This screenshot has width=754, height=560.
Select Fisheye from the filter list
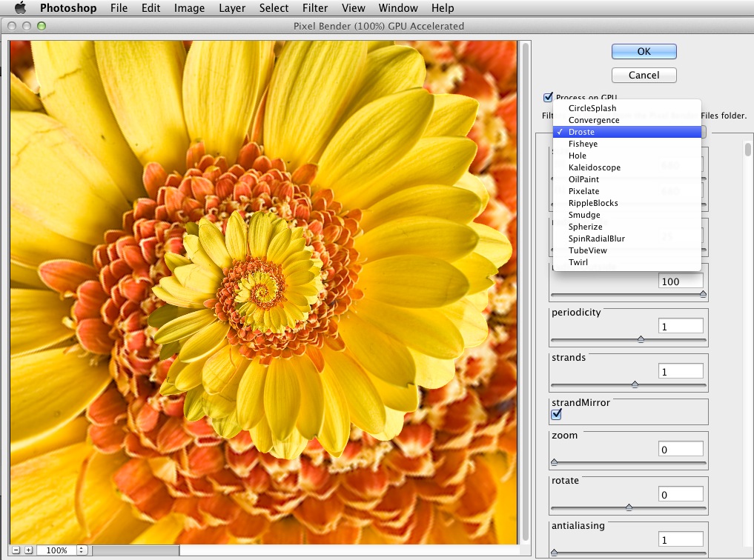coord(583,144)
